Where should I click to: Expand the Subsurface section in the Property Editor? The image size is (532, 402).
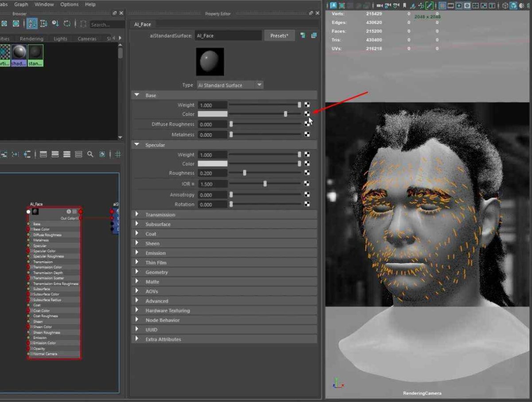click(x=137, y=224)
